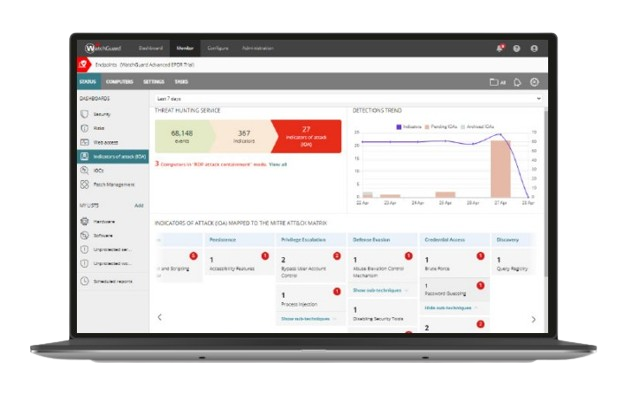633x394 pixels.
Task: Click right arrow of MITRE matrix
Action: pyautogui.click(x=533, y=319)
